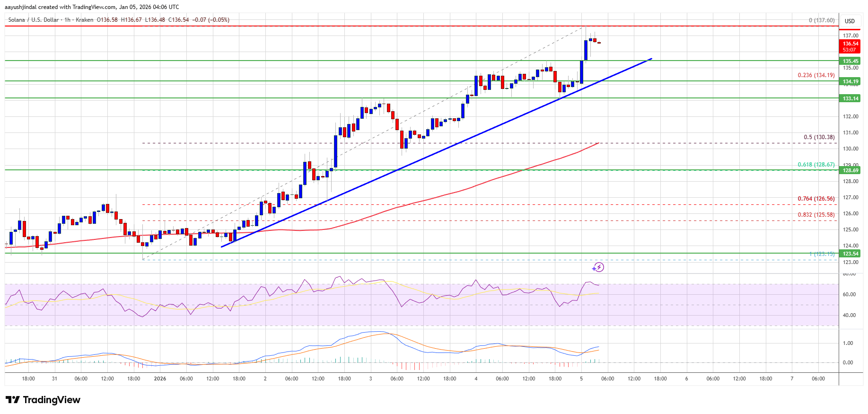Click the green 123.54 price tag

click(x=850, y=254)
